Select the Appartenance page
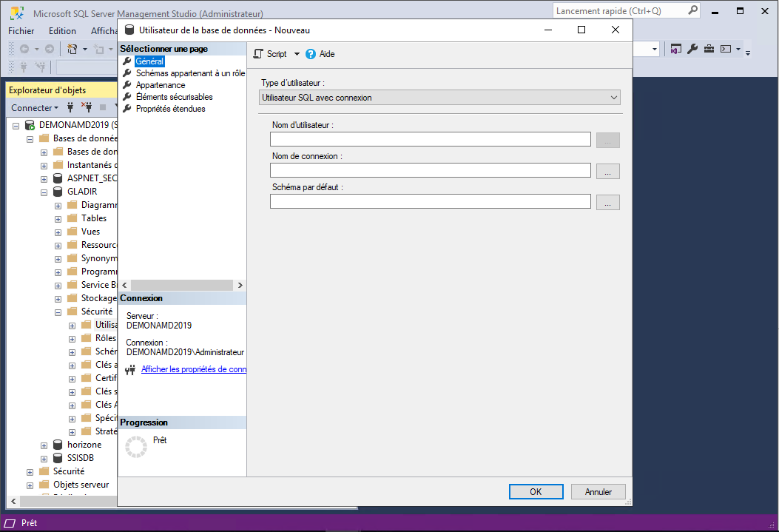The image size is (779, 532). (x=161, y=85)
